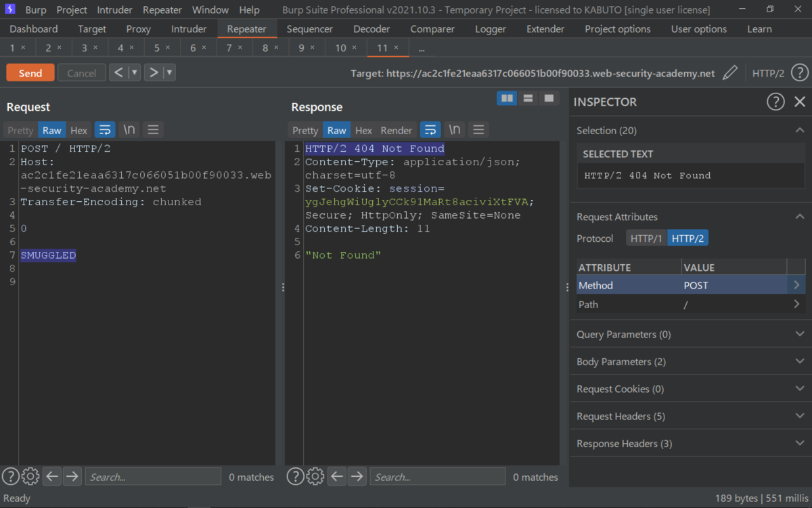This screenshot has height=508, width=812.
Task: Click Transfer-Encoding header line in request
Action: tap(111, 202)
